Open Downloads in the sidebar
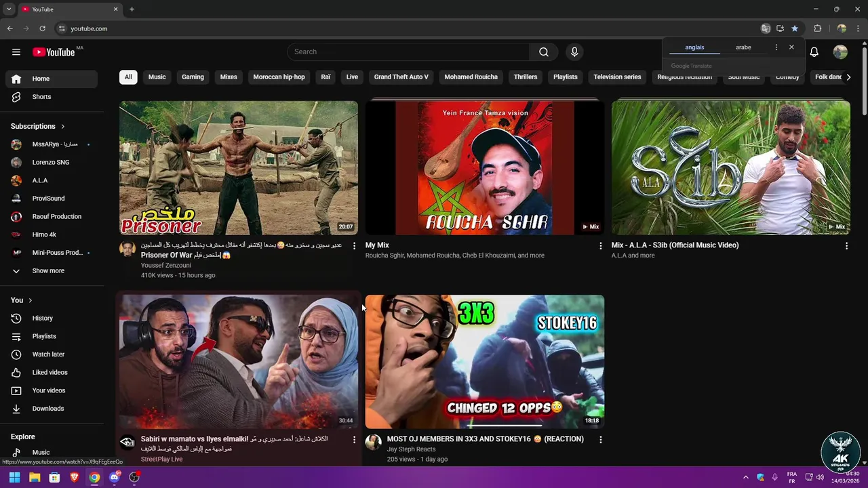The image size is (868, 488). tap(52, 408)
